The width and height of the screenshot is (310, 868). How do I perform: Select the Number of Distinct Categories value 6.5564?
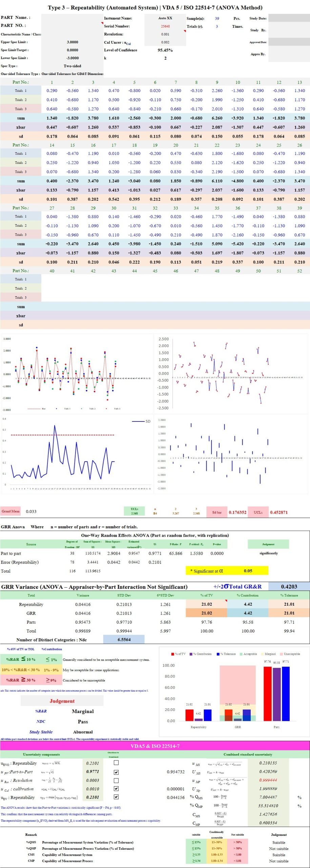click(x=124, y=639)
